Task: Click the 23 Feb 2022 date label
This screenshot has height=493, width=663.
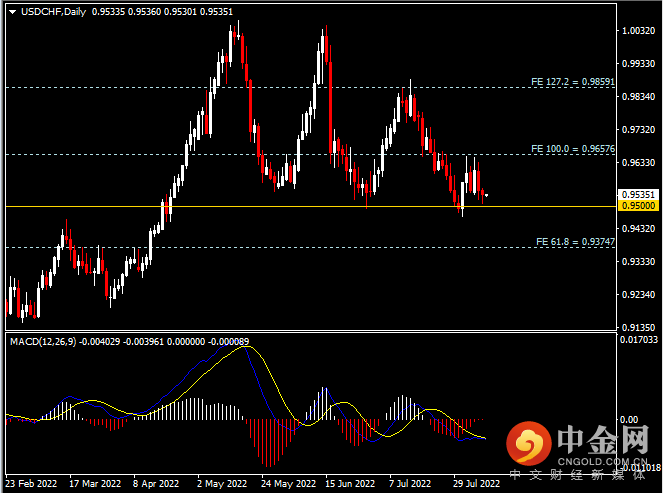Action: click(31, 483)
